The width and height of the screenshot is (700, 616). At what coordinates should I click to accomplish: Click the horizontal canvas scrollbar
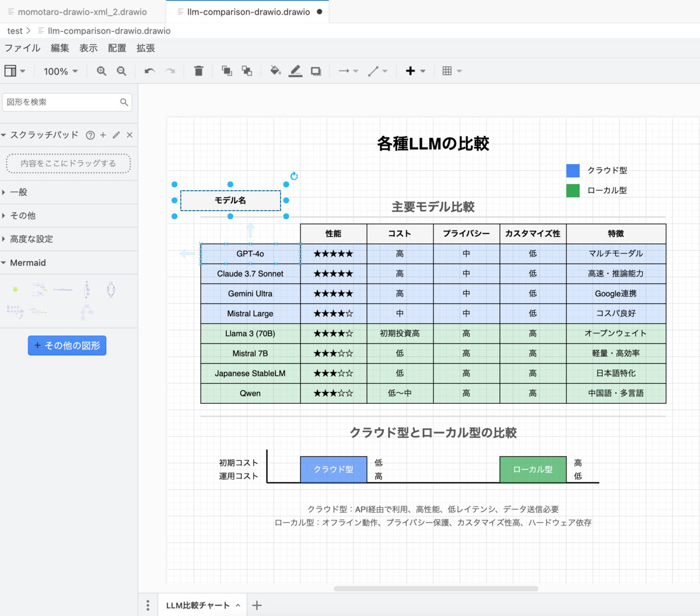(x=436, y=589)
